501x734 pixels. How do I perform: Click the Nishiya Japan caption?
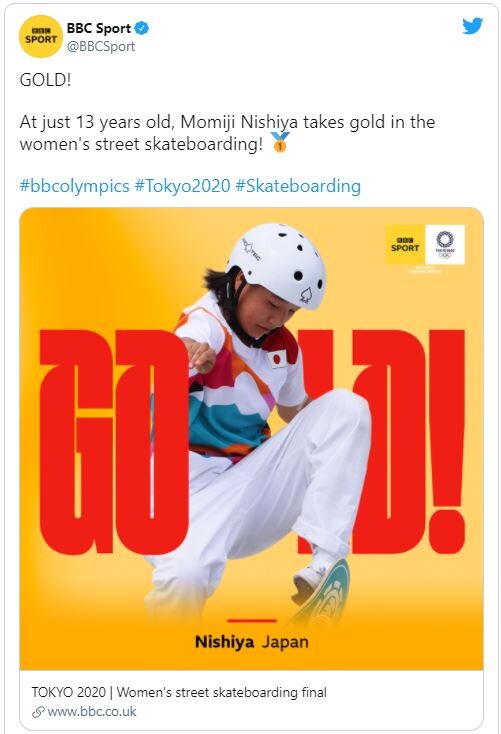click(251, 641)
